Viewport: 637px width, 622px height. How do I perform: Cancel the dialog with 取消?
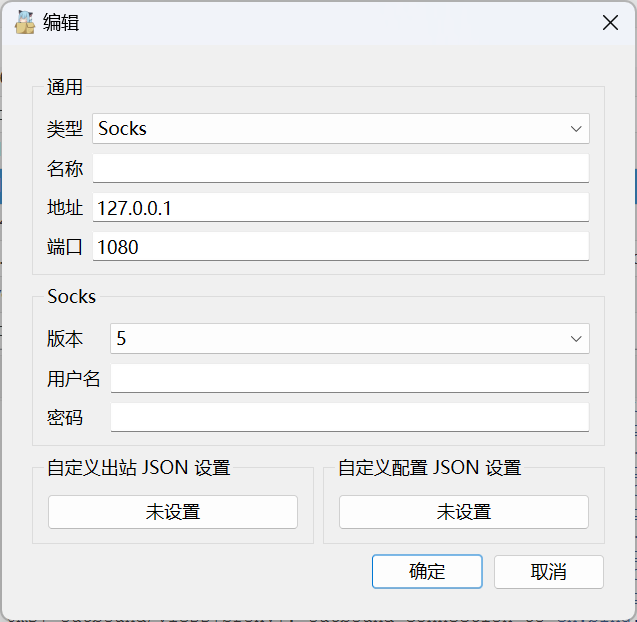click(548, 572)
